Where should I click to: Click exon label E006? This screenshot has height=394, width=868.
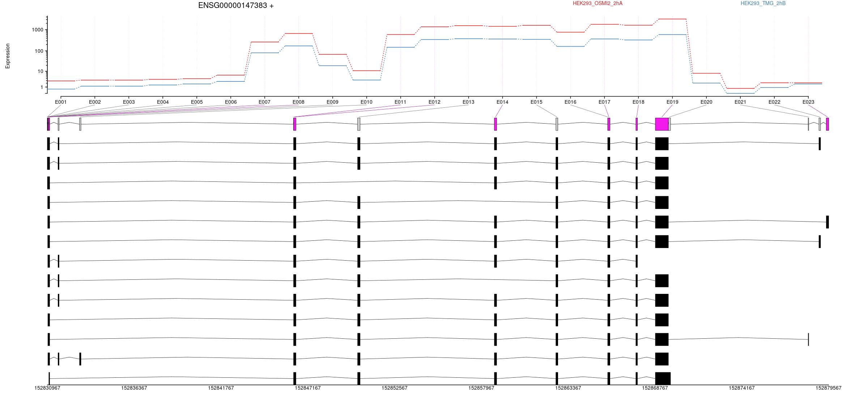231,102
